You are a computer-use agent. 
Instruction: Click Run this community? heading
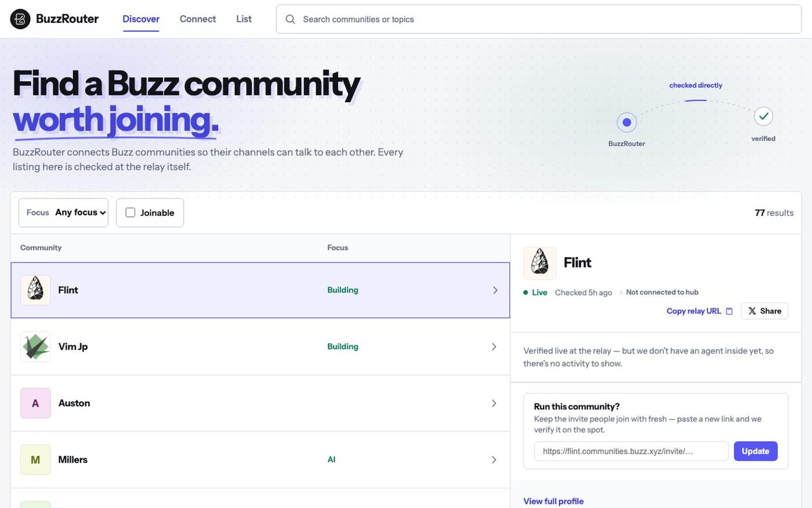(577, 406)
